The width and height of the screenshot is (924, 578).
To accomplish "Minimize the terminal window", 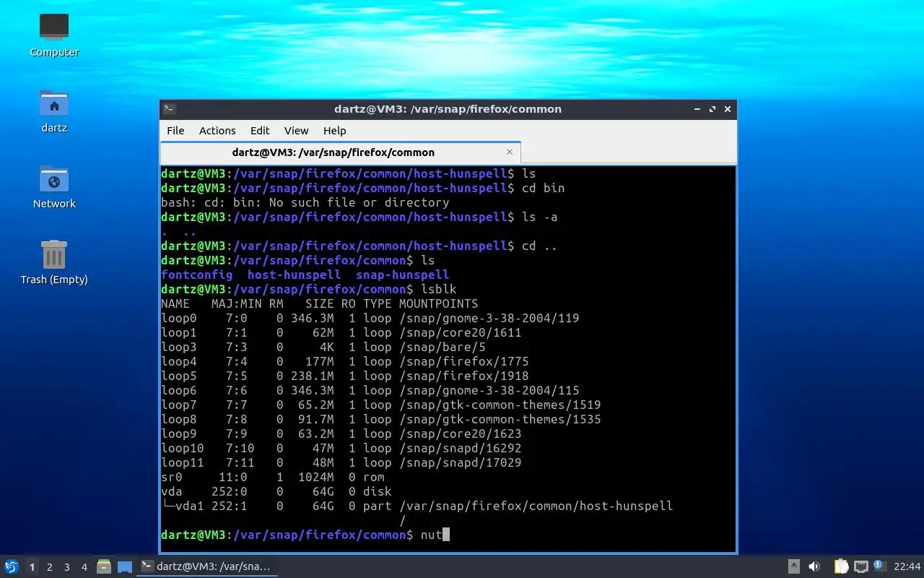I will (697, 109).
